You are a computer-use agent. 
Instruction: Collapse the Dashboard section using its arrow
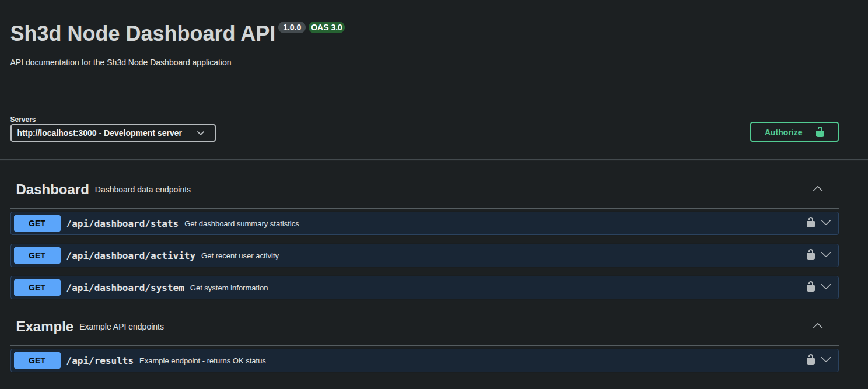(x=818, y=189)
